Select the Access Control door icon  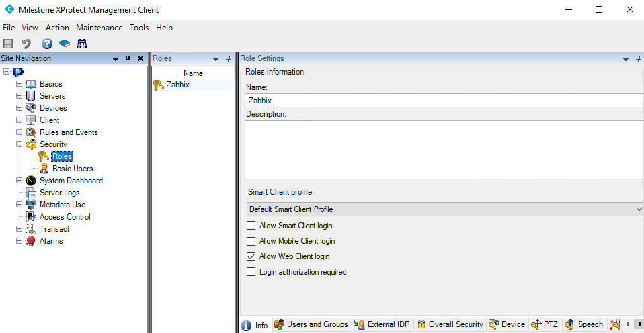pyautogui.click(x=31, y=217)
